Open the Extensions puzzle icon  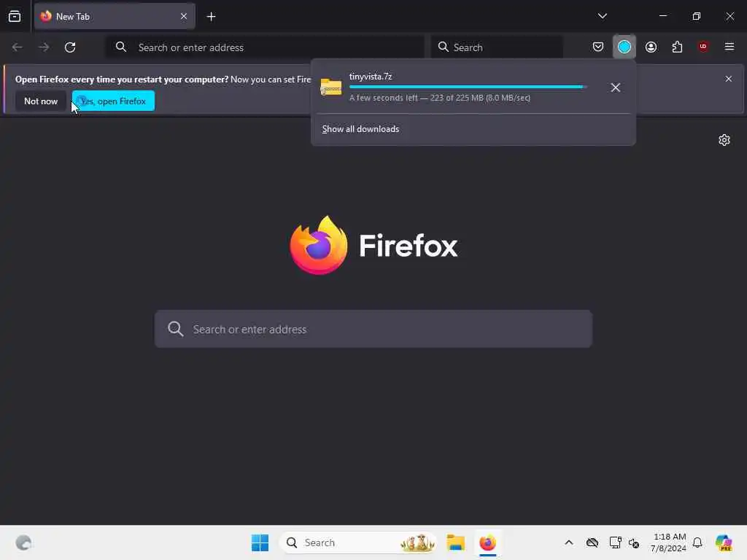[x=677, y=47]
